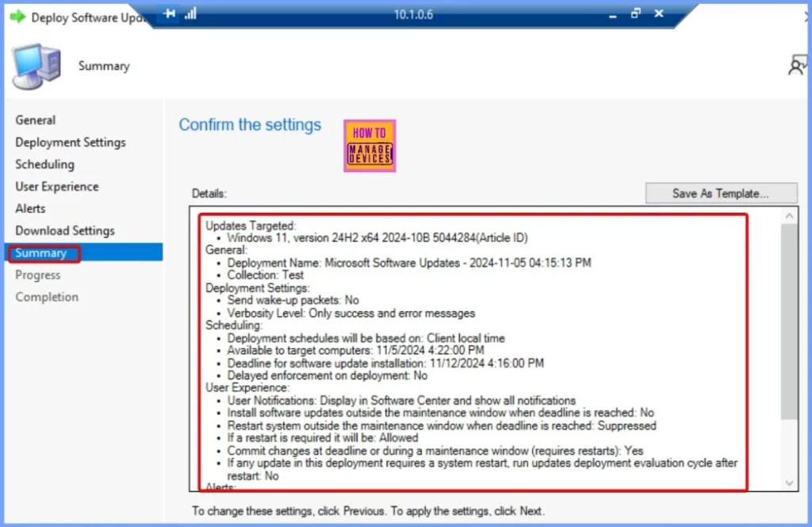Click the 'Deploy Software Upd' window title
The image size is (812, 527).
(87, 17)
